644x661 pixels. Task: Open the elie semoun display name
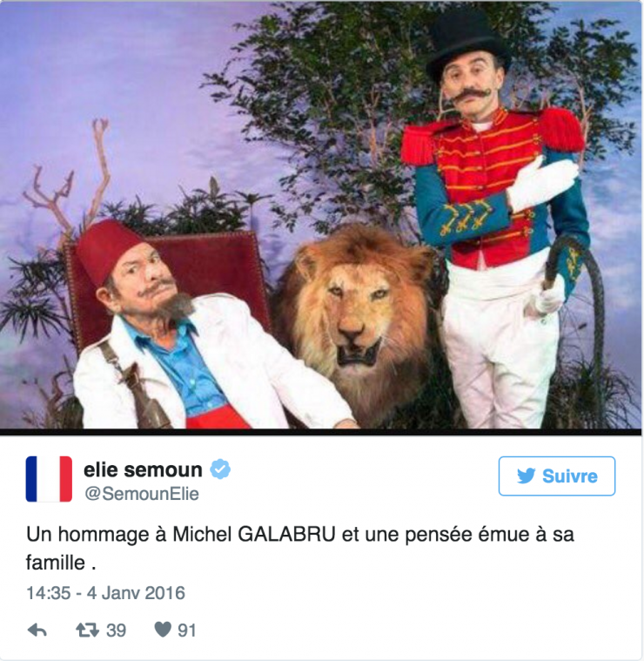144,469
